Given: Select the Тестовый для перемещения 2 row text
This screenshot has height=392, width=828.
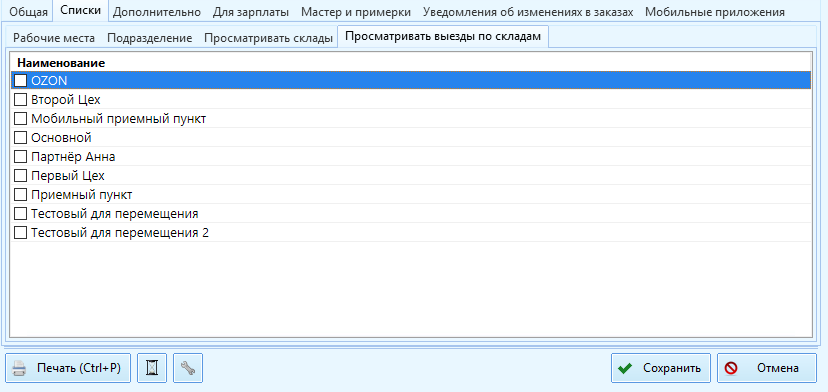Looking at the screenshot, I should tap(120, 232).
